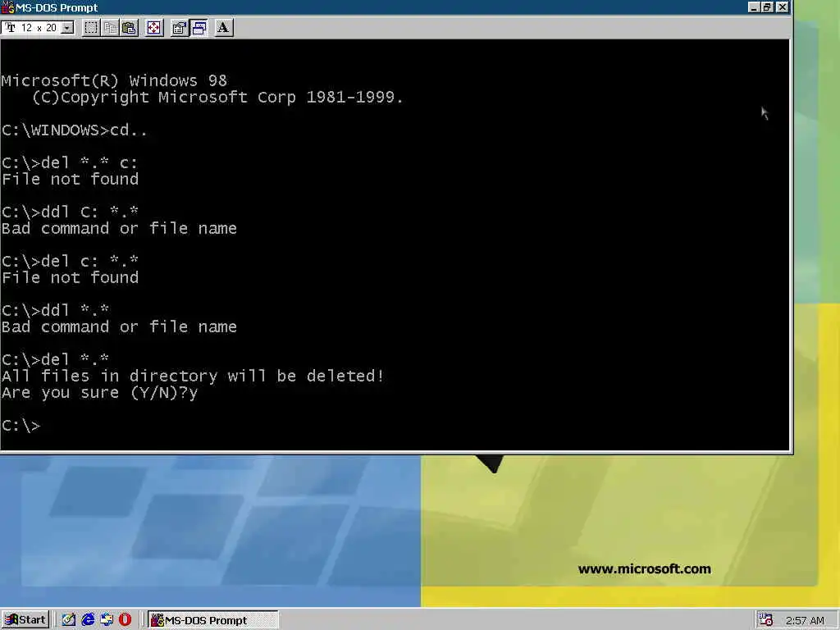
Task: Click the Task Scheduler tray icon
Action: (x=765, y=620)
